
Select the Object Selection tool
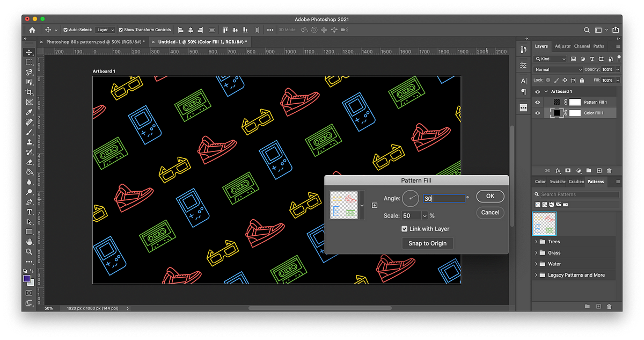pos(30,82)
